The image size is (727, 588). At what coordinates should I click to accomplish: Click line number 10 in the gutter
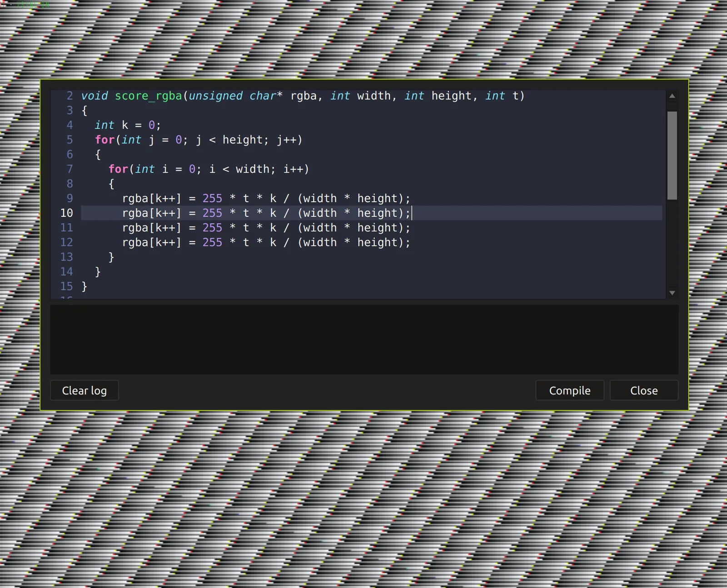click(x=66, y=213)
